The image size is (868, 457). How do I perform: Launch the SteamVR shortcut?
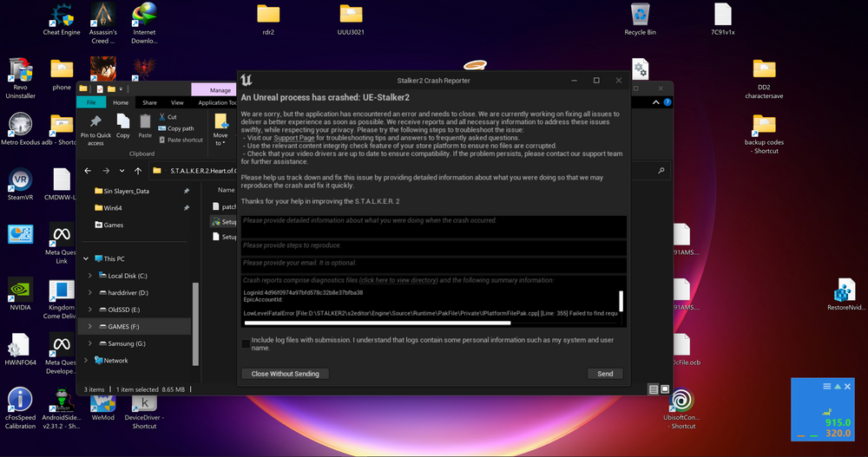(21, 184)
